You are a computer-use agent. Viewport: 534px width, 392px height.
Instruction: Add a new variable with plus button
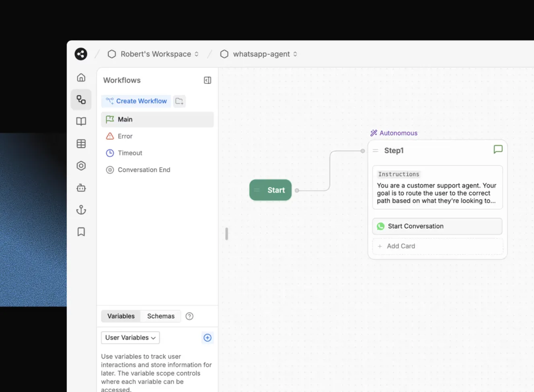207,338
